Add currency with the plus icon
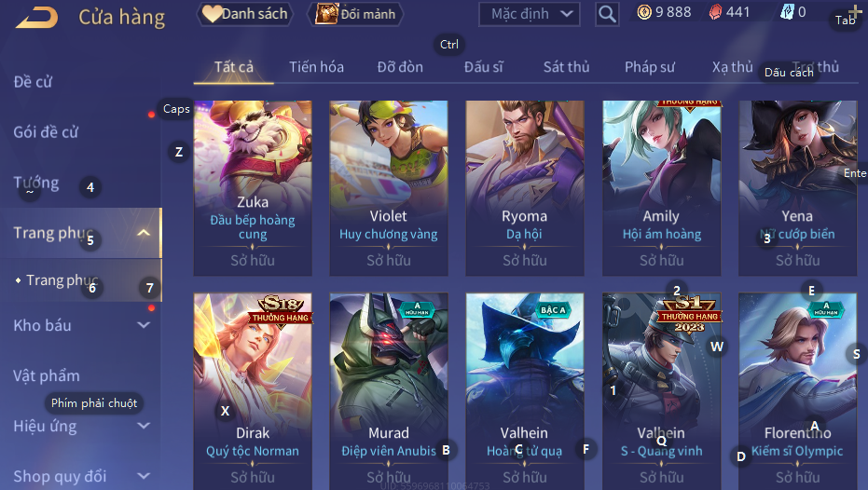Screen dimensions: 868x490 tap(855, 11)
